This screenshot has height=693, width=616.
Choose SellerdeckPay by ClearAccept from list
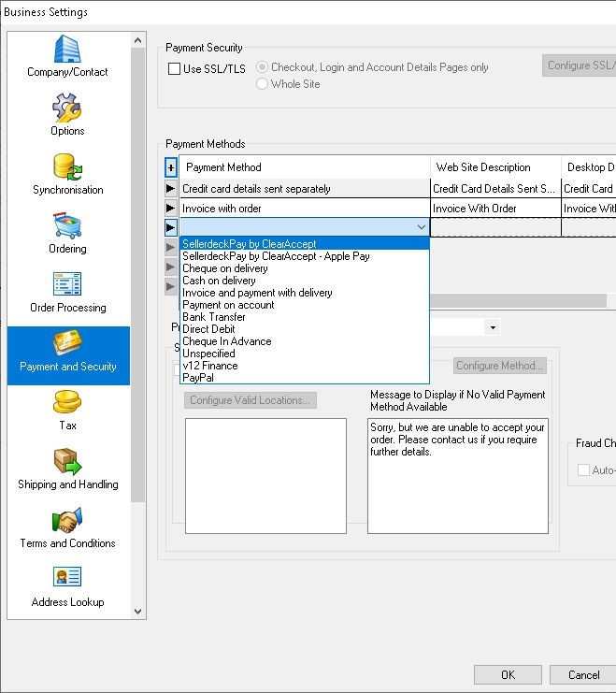pos(305,243)
